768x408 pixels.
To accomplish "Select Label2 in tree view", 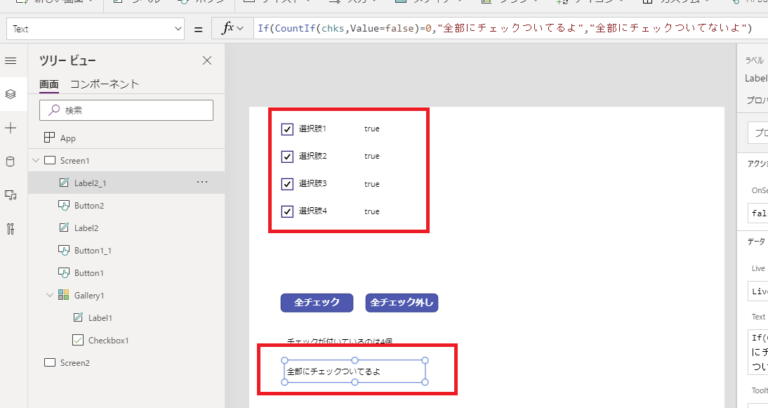I will [126, 228].
